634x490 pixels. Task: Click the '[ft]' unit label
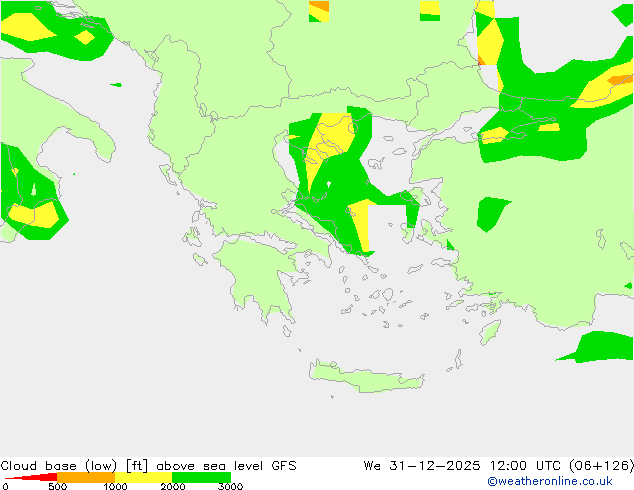(137, 466)
